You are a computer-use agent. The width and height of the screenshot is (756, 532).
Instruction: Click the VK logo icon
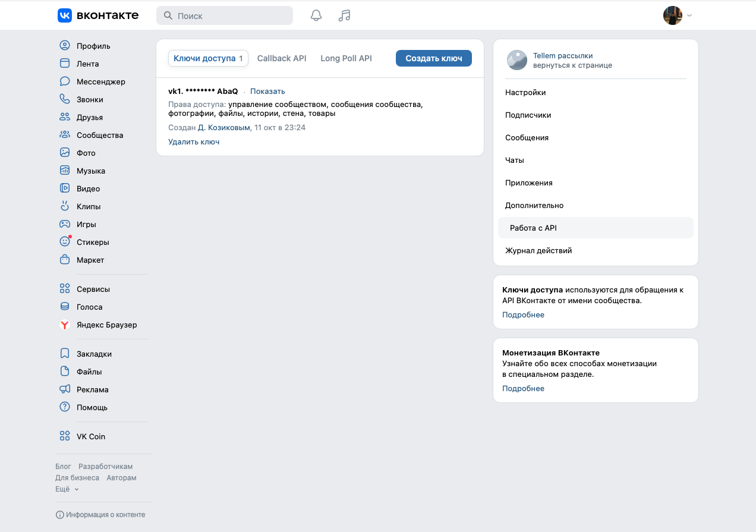click(x=65, y=15)
